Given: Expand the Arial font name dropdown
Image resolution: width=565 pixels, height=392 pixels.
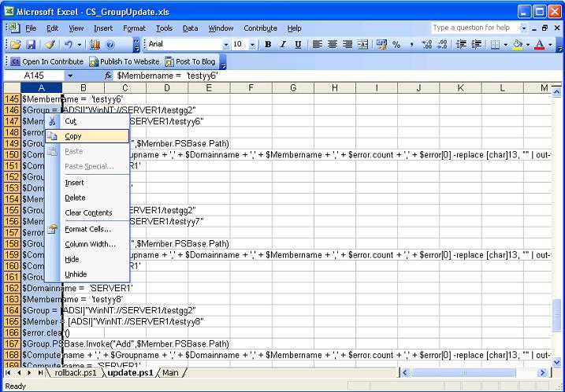Looking at the screenshot, I should pos(226,45).
